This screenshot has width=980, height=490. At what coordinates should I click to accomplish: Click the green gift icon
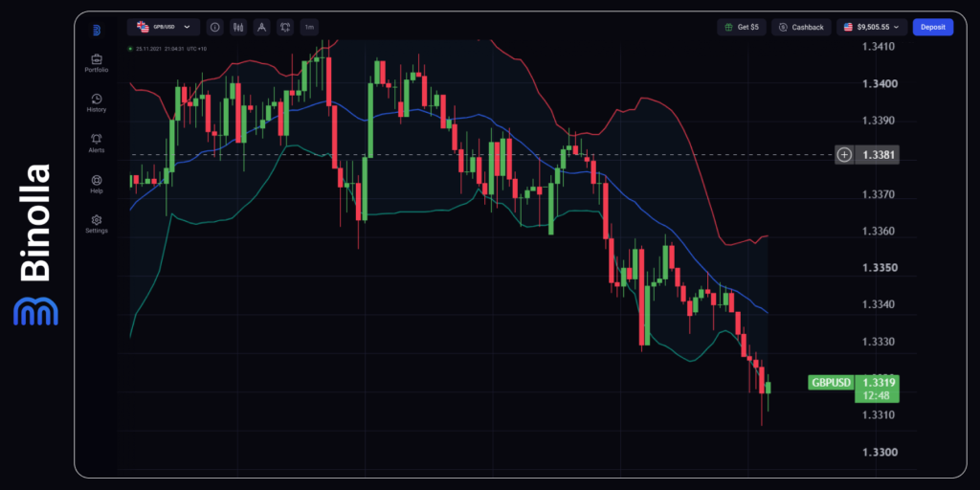(728, 27)
